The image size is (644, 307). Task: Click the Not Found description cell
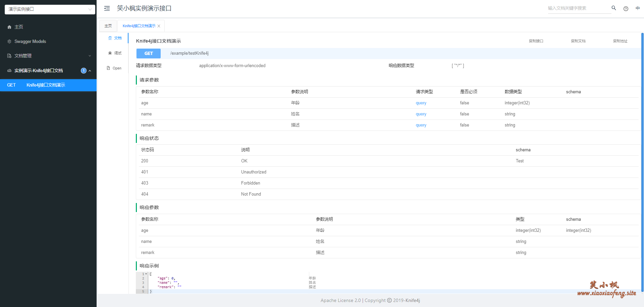251,194
